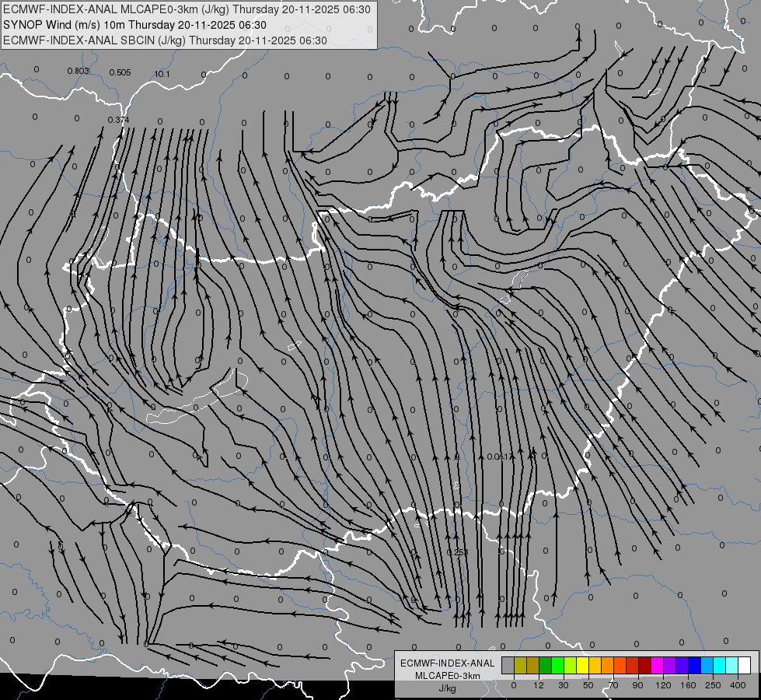Screen dimensions: 761x700
Task: Click the 30 tick label on the color scale
Action: pyautogui.click(x=564, y=685)
